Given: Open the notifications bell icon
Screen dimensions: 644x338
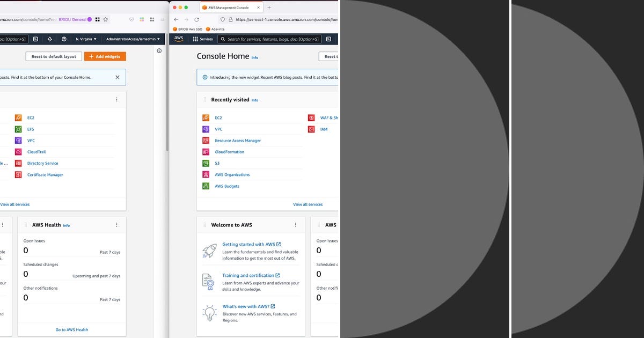Looking at the screenshot, I should click(49, 39).
